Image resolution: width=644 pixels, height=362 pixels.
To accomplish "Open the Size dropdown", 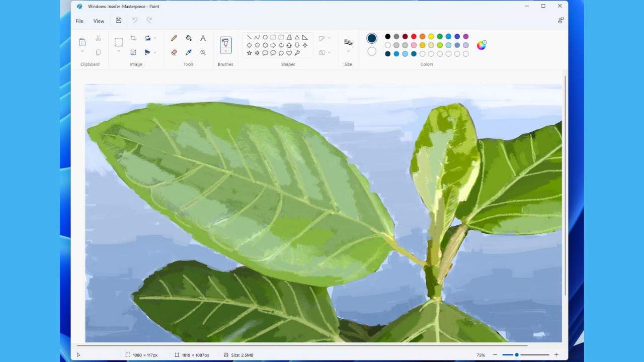I will click(x=348, y=51).
